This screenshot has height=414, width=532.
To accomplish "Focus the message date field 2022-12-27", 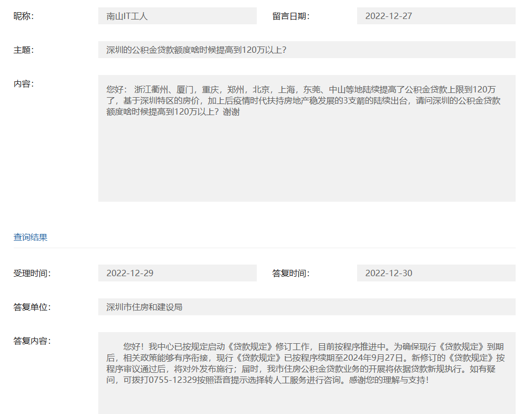I will coord(436,16).
